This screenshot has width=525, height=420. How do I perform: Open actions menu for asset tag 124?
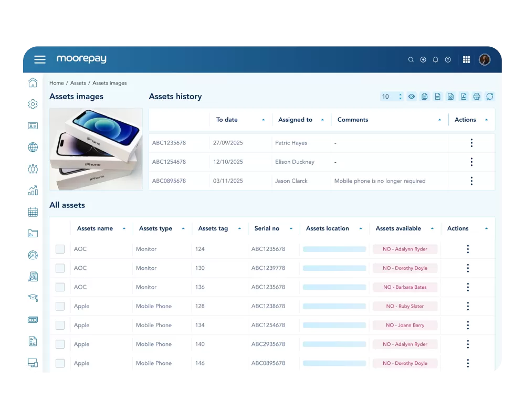pos(468,249)
